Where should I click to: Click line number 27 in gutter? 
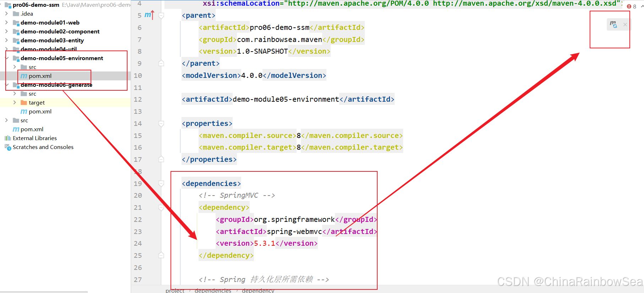coord(138,279)
